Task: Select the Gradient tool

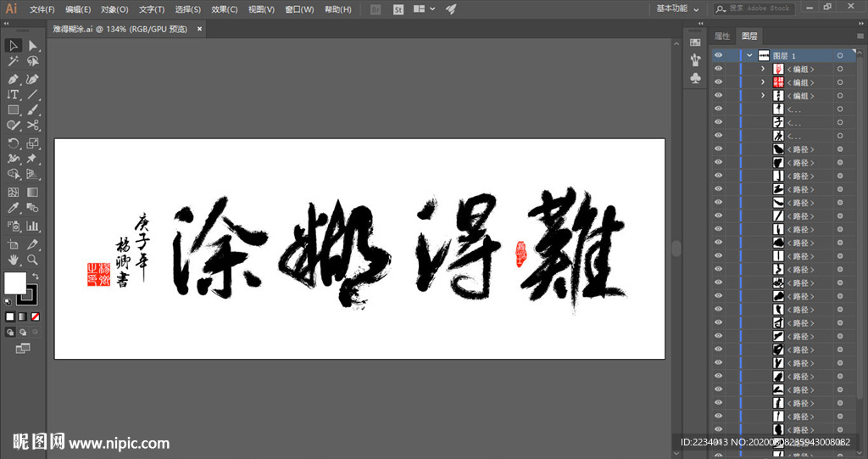Action: tap(33, 193)
